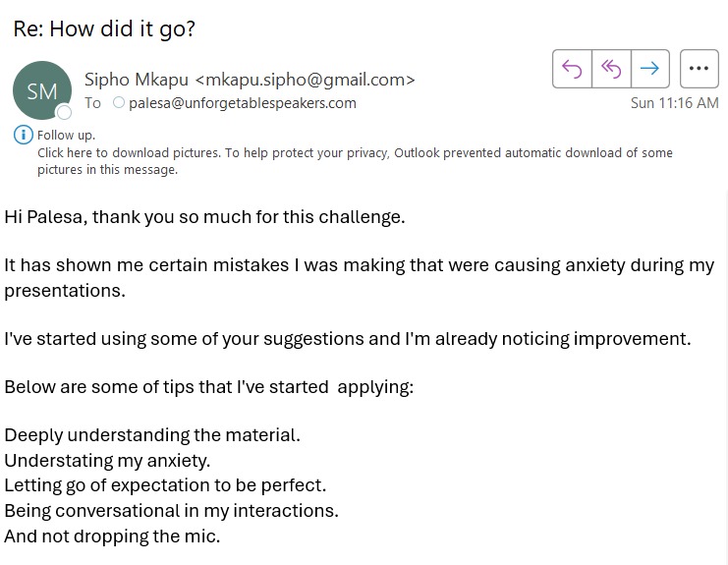This screenshot has width=728, height=565.
Task: Click the Reply arrow icon
Action: coord(572,69)
